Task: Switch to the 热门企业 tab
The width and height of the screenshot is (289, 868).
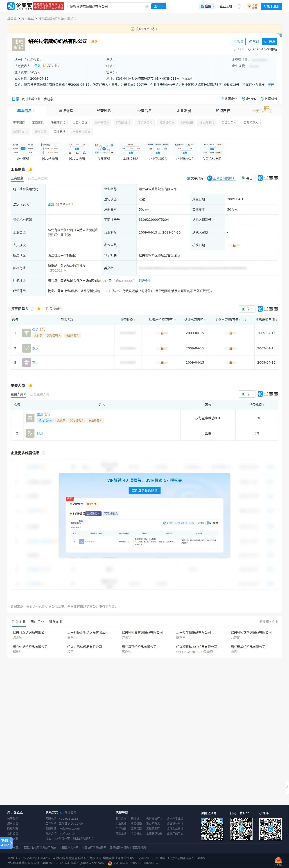Action: click(37, 621)
